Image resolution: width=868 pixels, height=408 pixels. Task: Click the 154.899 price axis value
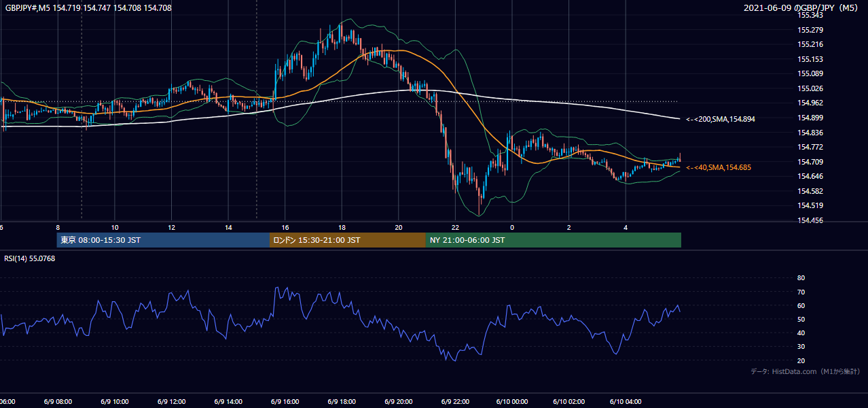[x=810, y=118]
